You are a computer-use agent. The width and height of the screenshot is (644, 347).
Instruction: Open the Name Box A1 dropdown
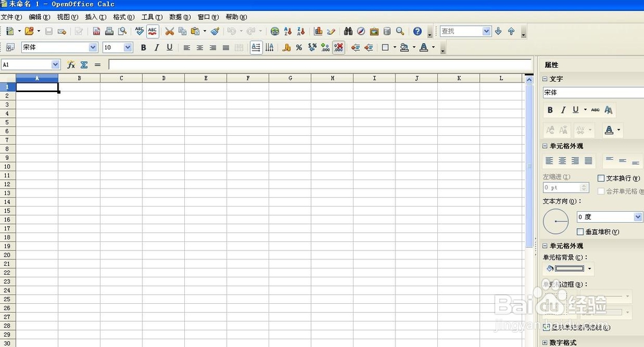click(55, 64)
